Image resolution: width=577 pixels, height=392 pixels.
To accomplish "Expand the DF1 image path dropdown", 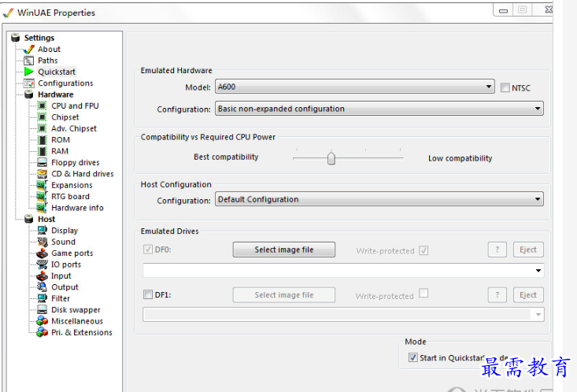I will pyautogui.click(x=538, y=315).
